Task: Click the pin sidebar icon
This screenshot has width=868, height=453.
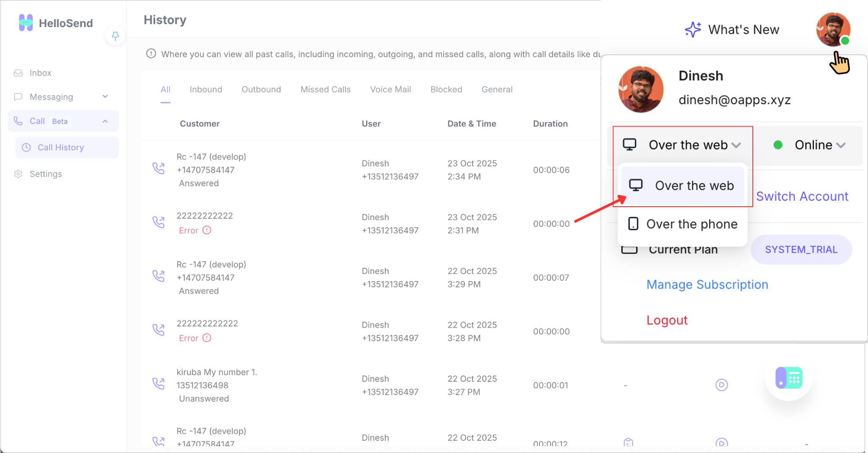Action: click(x=115, y=36)
